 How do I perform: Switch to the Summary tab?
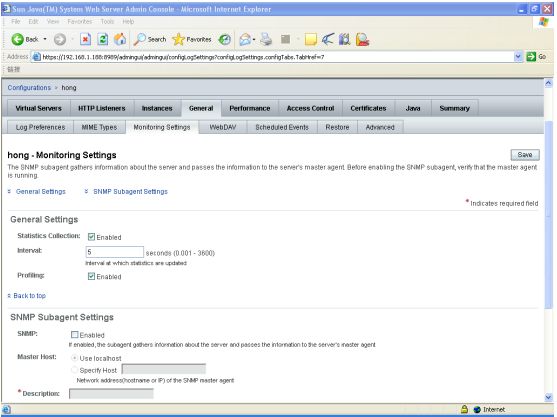click(454, 108)
